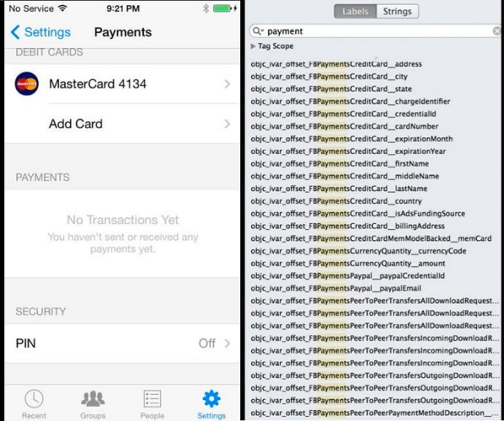Select the FBPaymentsCreditCard__expirationYear label
This screenshot has height=421, width=504.
pos(348,151)
